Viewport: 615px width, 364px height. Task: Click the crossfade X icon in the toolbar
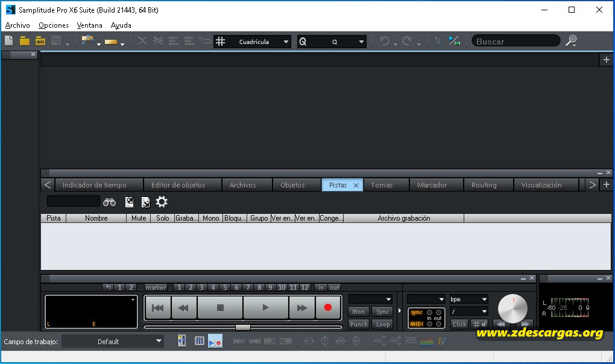(142, 41)
